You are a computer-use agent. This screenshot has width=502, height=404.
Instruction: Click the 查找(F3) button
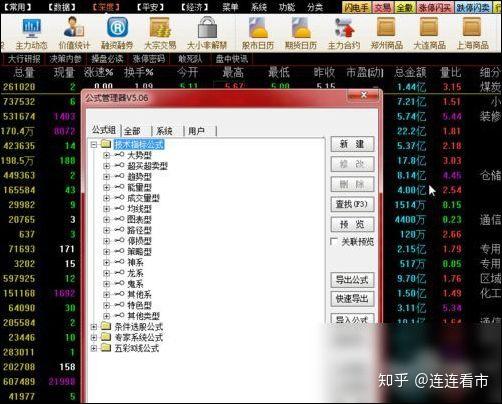[352, 204]
